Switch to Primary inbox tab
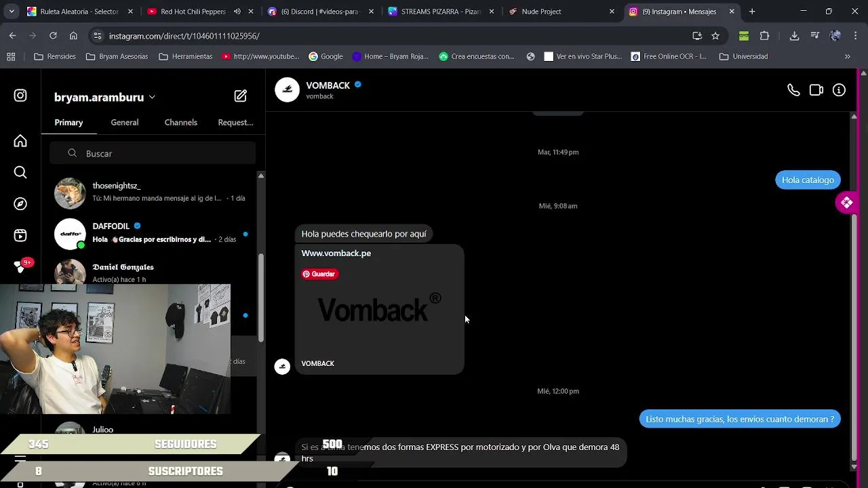Screen dimensions: 868x488 click(68, 123)
